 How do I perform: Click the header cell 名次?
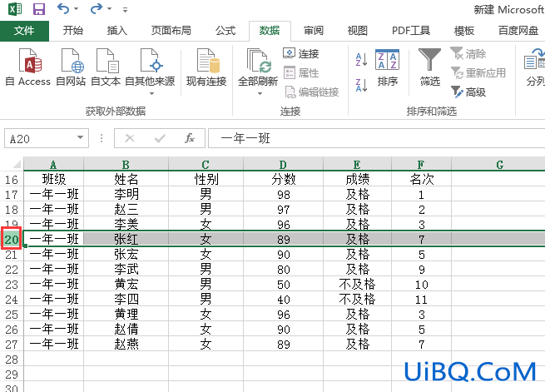421,179
